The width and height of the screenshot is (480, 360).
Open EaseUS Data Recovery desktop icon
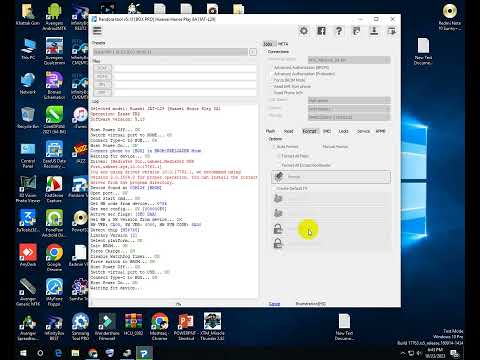[54, 154]
